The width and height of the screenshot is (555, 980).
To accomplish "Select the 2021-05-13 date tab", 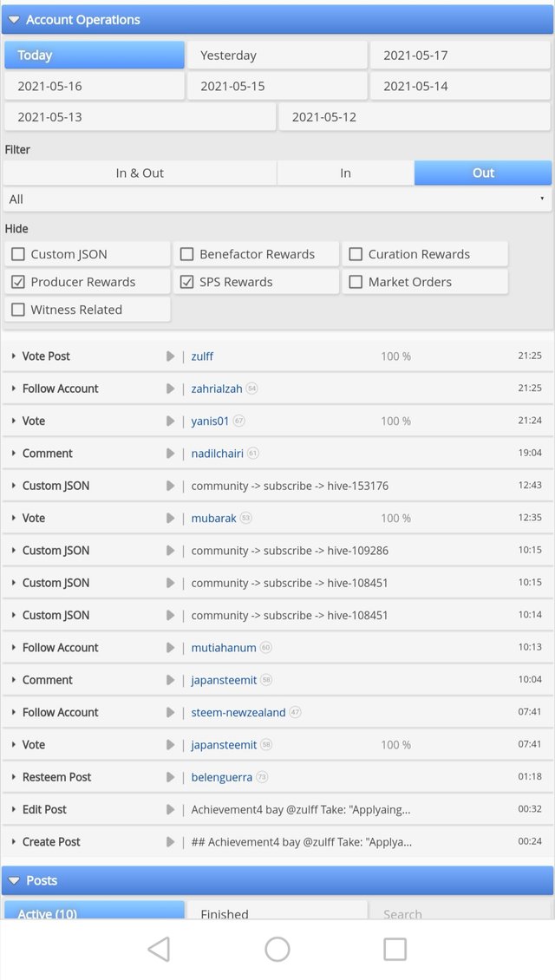I will point(140,117).
